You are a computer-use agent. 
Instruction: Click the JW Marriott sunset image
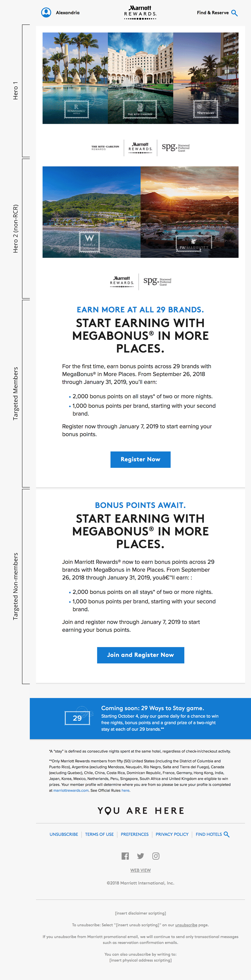pyautogui.click(x=189, y=212)
